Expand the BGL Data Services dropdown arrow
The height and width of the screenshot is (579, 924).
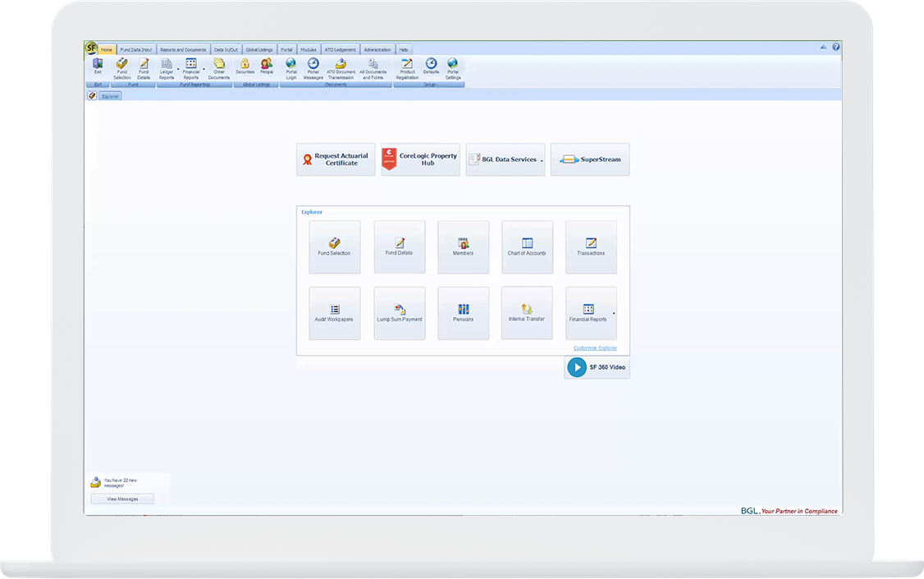tap(542, 161)
